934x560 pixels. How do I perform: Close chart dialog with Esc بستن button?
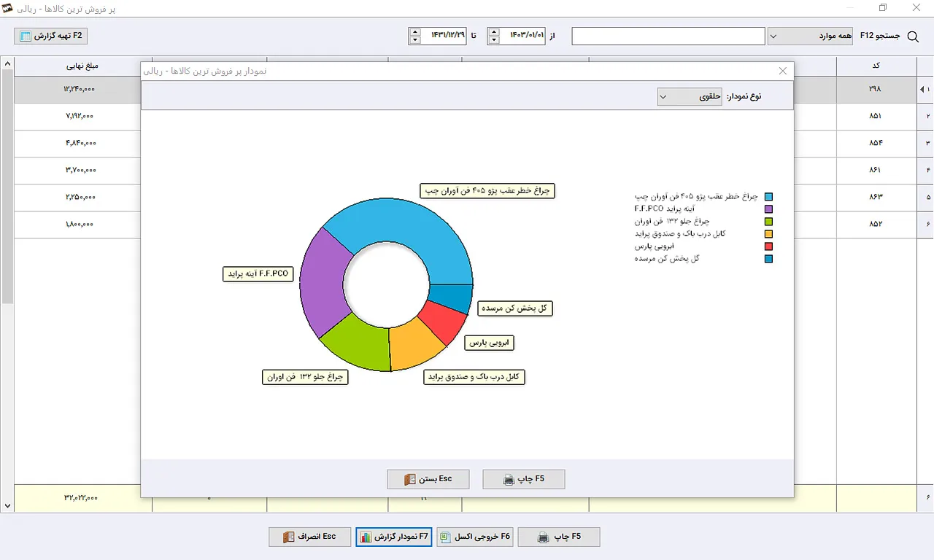(x=428, y=479)
